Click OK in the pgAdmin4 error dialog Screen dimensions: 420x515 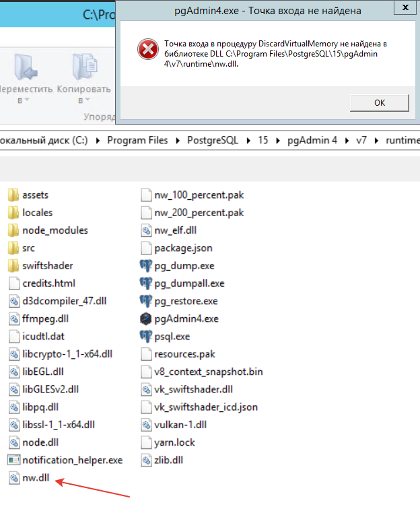click(379, 102)
